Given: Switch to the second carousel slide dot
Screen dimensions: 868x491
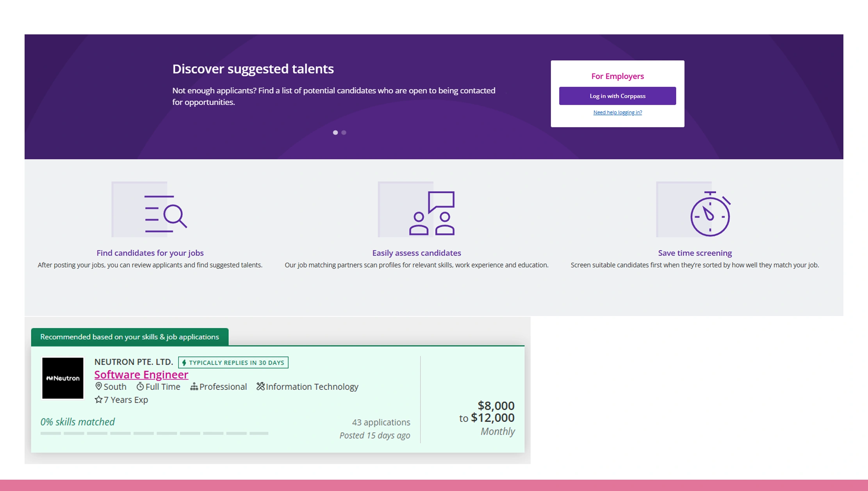Looking at the screenshot, I should point(344,132).
